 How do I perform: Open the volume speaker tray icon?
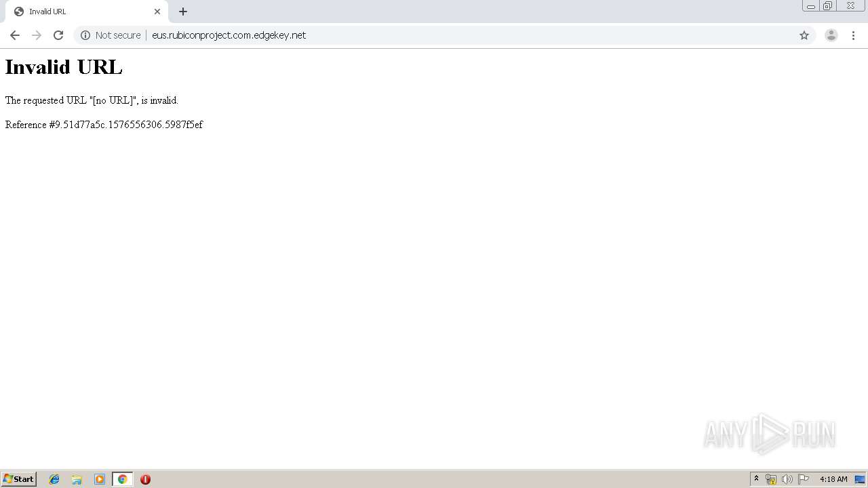787,479
